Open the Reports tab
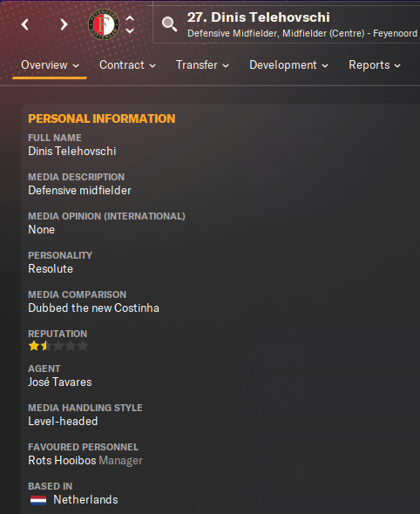Screen dimensions: 420x514 375,65
